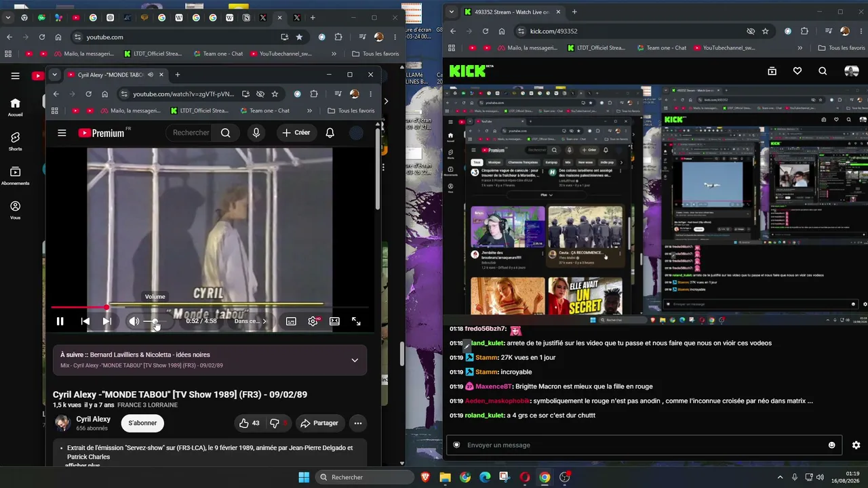Start voice search with the microphone
The image size is (868, 488).
[256, 133]
